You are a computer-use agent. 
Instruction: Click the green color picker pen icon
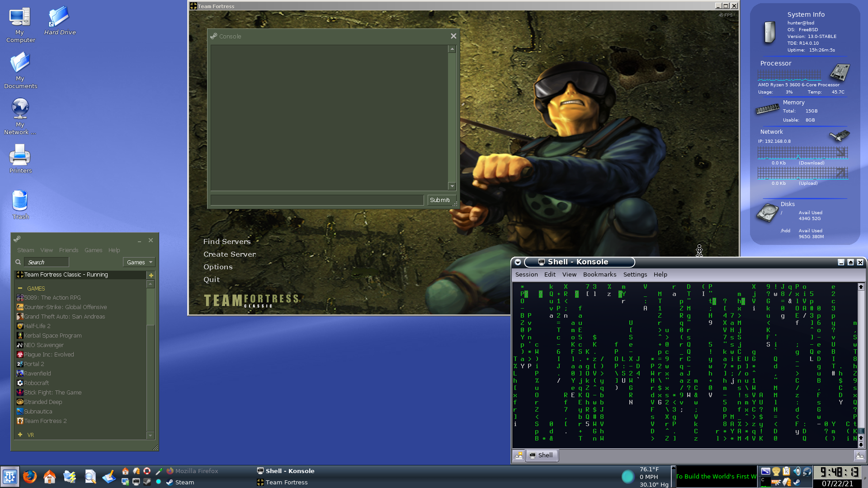tap(158, 471)
